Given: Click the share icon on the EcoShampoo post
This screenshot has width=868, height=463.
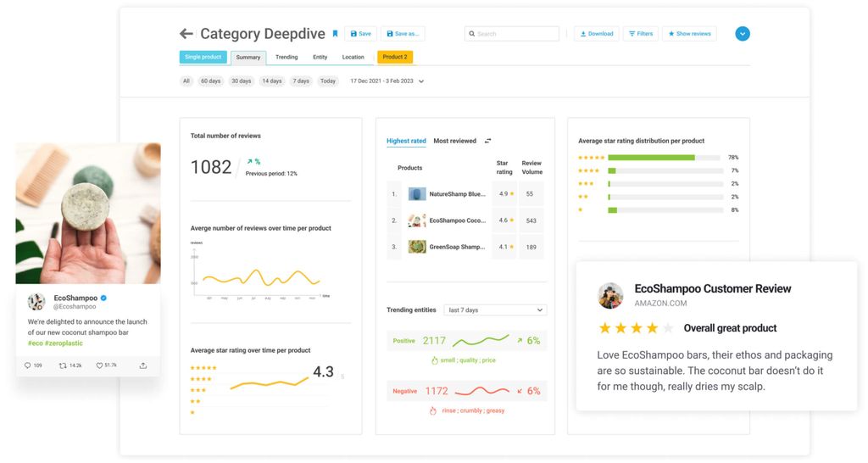Looking at the screenshot, I should pyautogui.click(x=142, y=365).
